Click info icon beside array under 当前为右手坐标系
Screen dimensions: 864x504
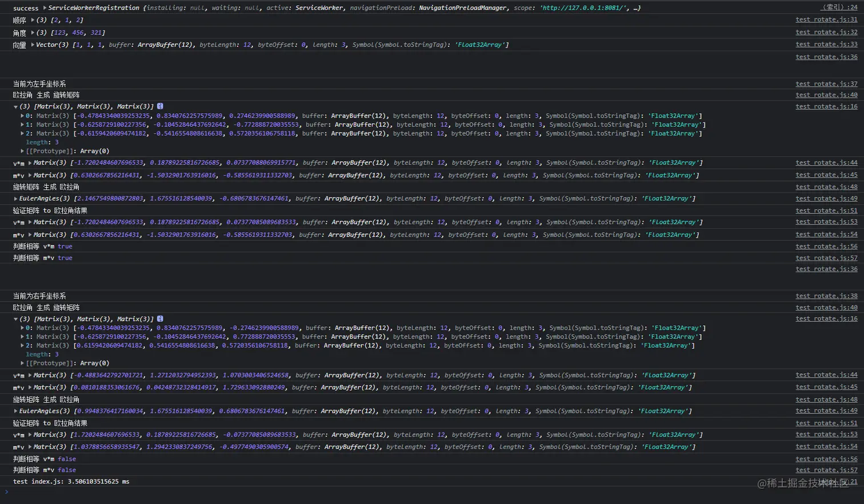pos(160,319)
